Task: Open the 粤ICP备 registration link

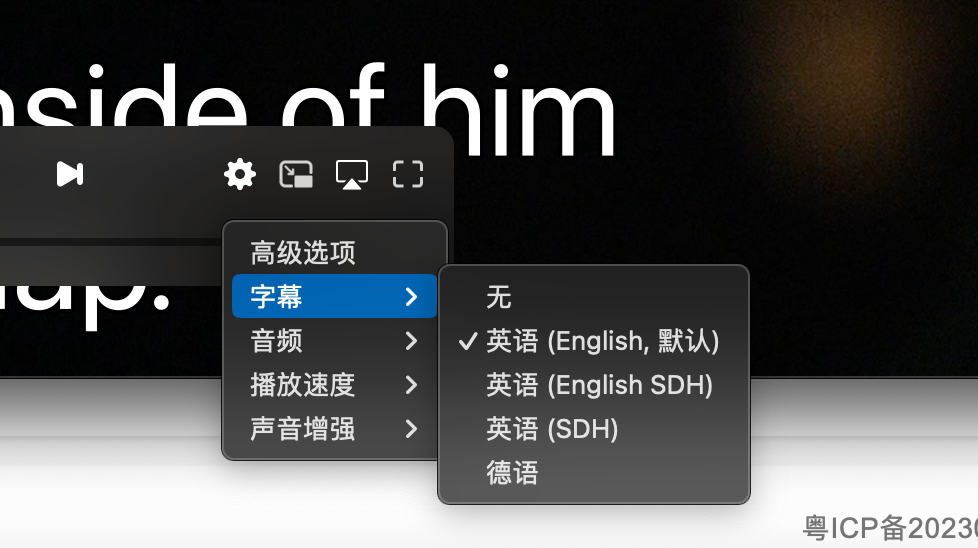Action: tap(890, 528)
